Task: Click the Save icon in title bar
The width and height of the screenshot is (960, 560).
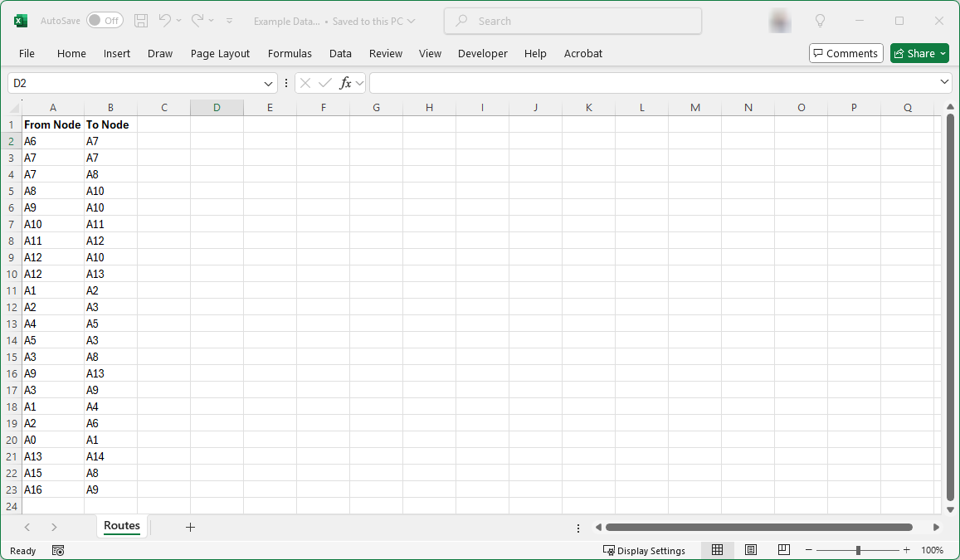Action: coord(141,21)
